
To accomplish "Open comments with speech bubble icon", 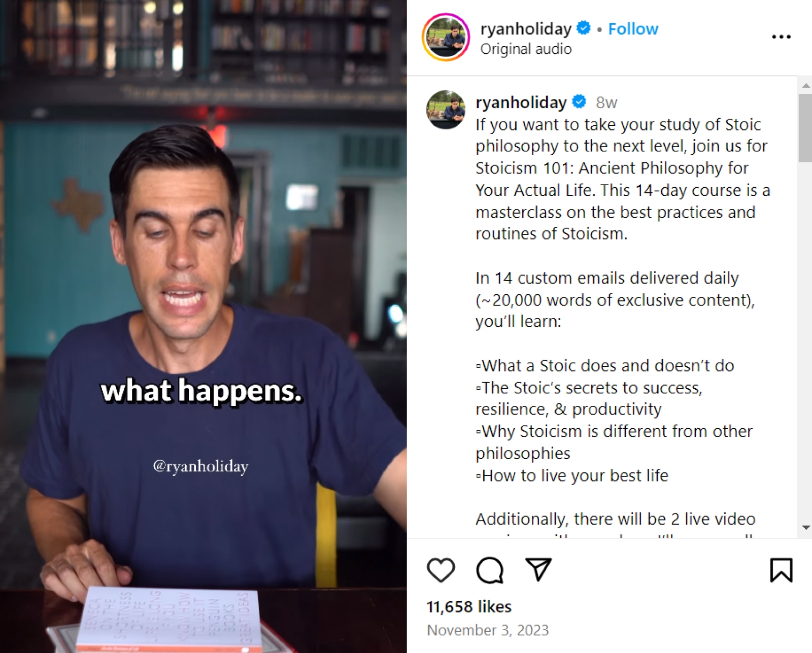I will (x=489, y=570).
